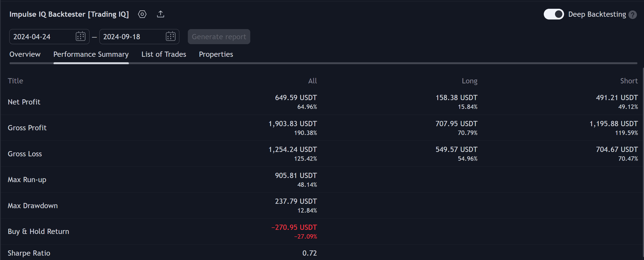The height and width of the screenshot is (260, 644).
Task: Click the Long column header
Action: tap(469, 81)
